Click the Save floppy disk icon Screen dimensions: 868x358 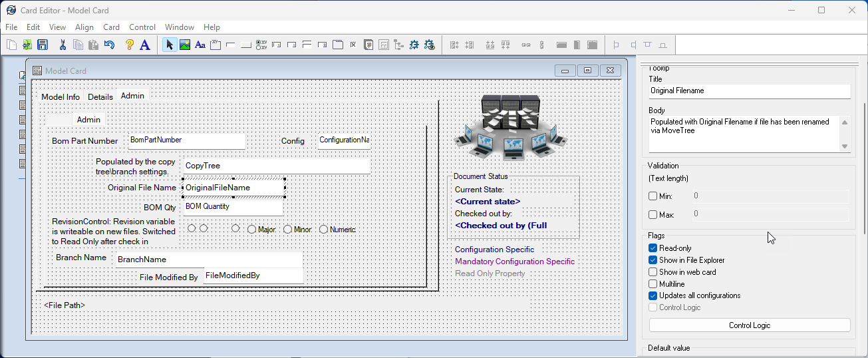[43, 45]
